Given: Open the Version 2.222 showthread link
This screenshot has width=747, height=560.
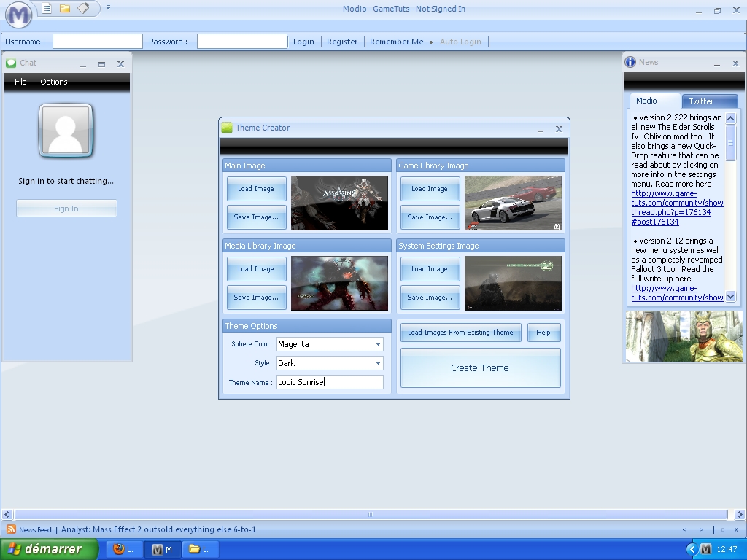Looking at the screenshot, I should point(677,208).
